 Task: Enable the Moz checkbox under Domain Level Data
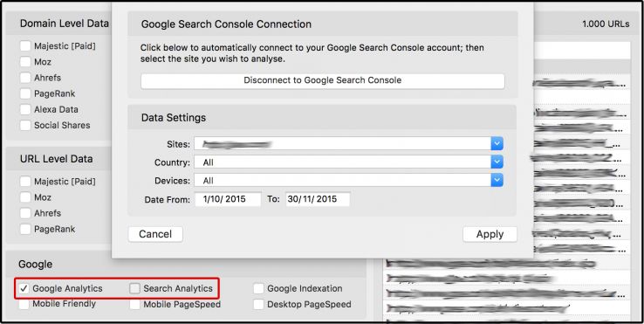(25, 62)
